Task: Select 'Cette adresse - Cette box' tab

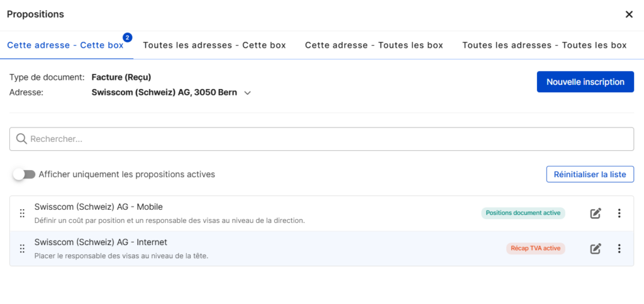Action: 65,45
